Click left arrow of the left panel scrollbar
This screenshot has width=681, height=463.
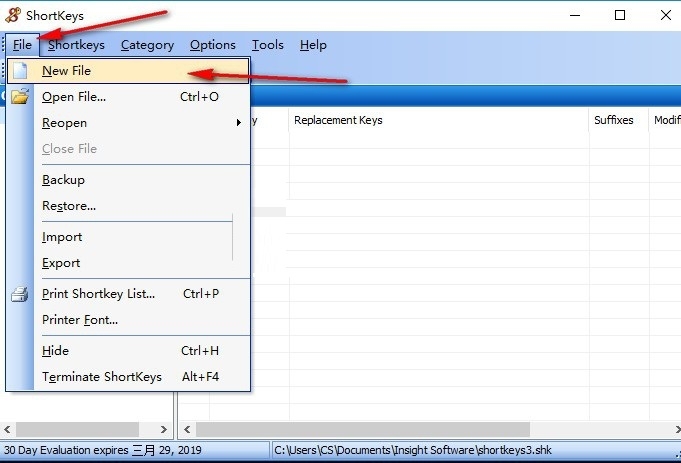(x=7, y=430)
